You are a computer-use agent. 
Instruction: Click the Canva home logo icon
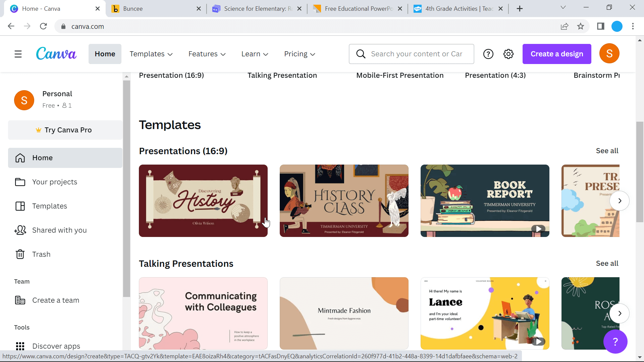pyautogui.click(x=57, y=54)
